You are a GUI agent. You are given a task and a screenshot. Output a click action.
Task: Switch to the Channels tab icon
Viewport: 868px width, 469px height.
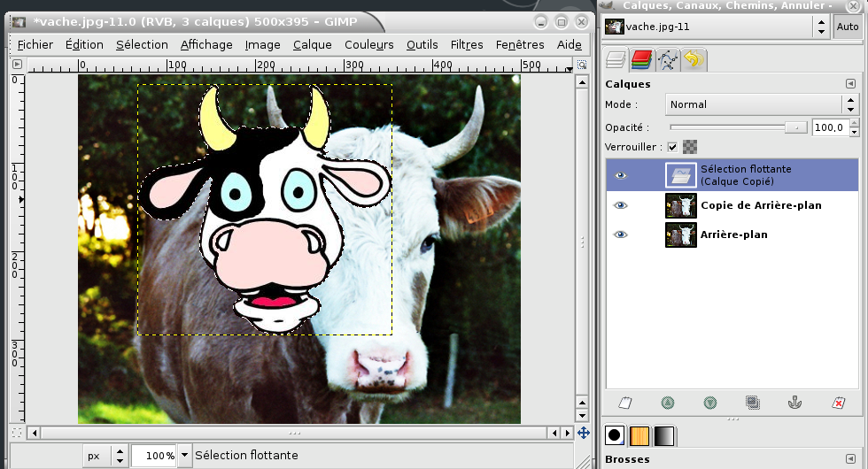tap(642, 60)
